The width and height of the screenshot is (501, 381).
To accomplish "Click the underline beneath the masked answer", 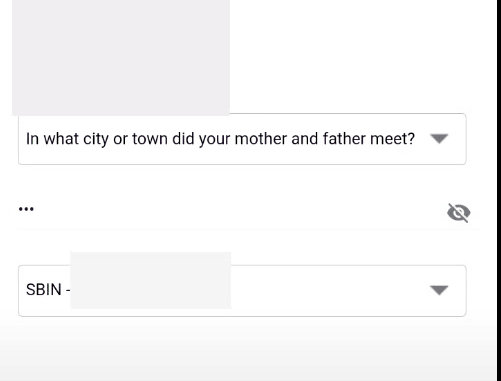I will (x=248, y=229).
